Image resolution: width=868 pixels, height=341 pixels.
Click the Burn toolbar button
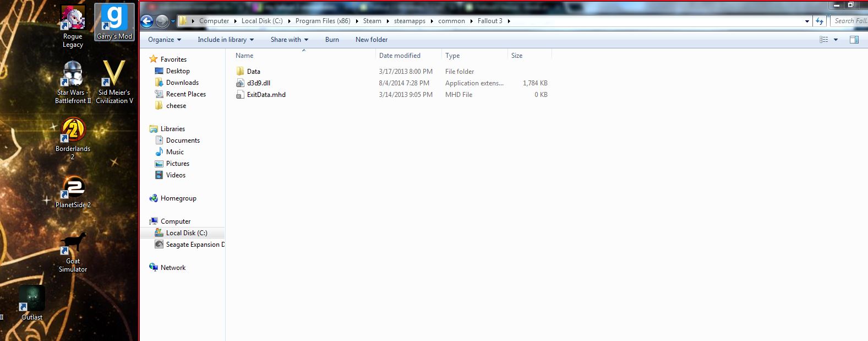pyautogui.click(x=332, y=40)
